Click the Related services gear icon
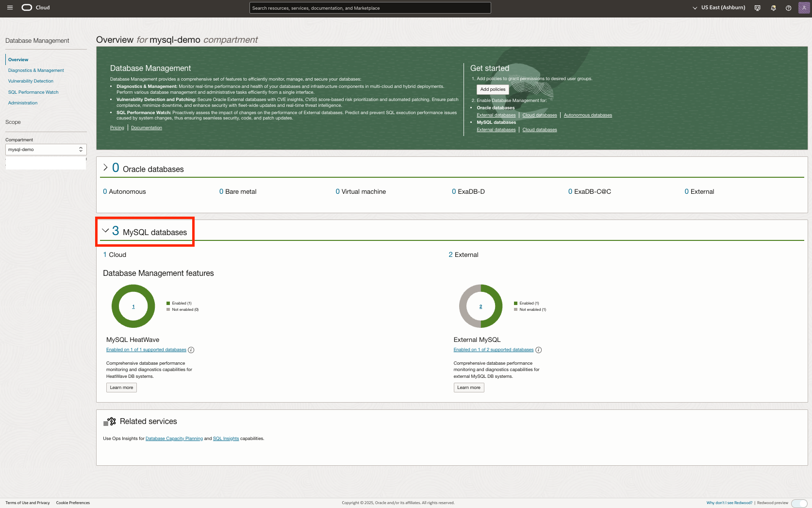 tap(110, 422)
